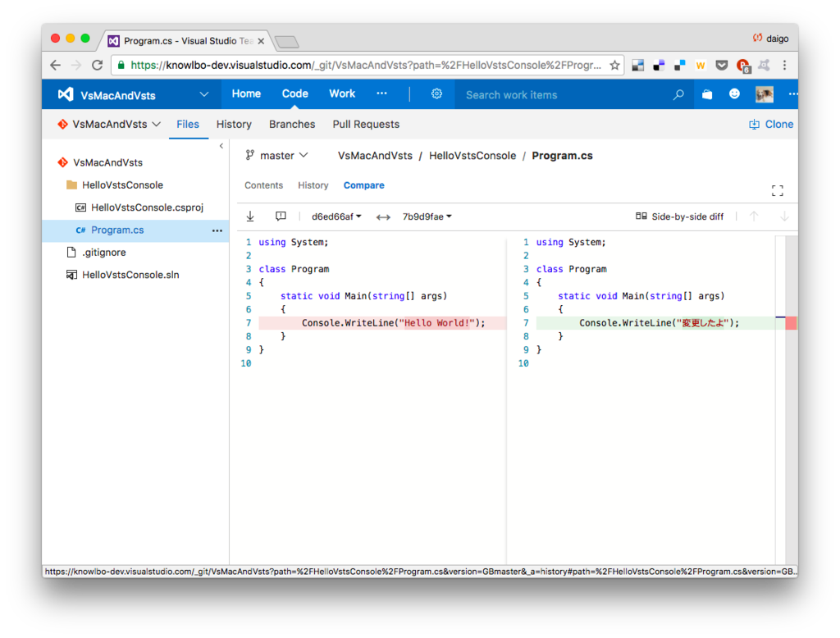Open the HelloVstsConsole folder
Viewport: 840px width, 638px height.
point(122,185)
